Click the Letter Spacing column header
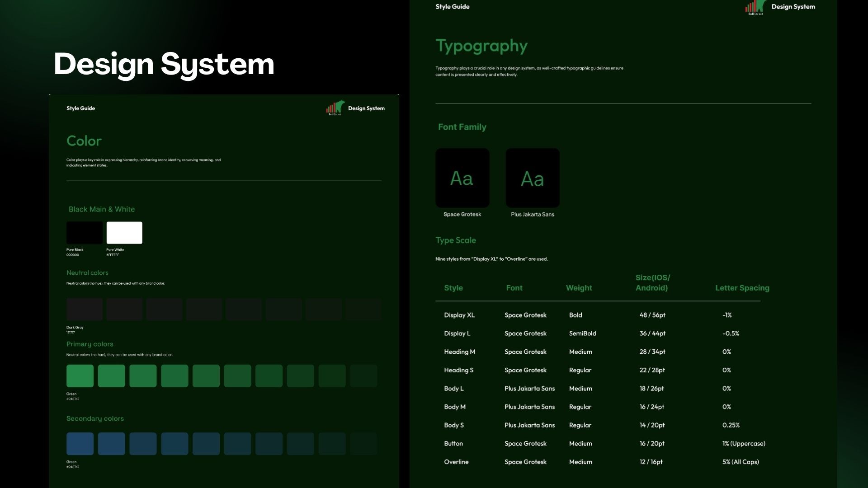The image size is (868, 488). coord(742,288)
